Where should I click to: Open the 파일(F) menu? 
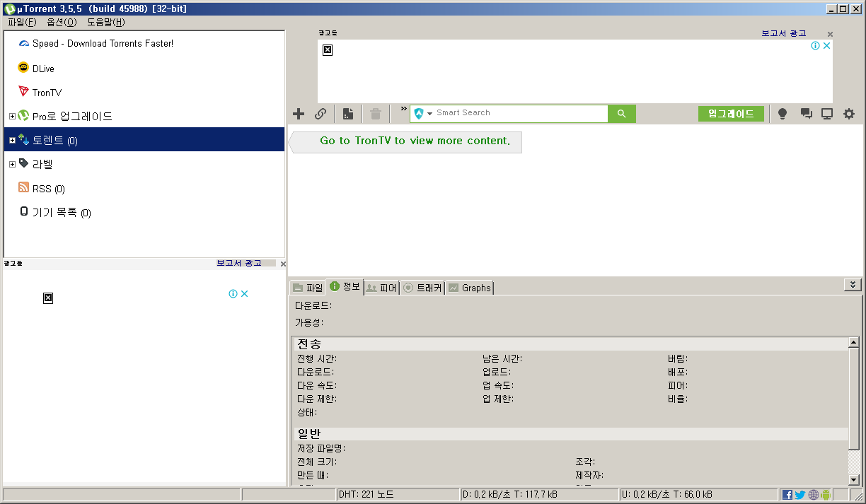pyautogui.click(x=22, y=22)
